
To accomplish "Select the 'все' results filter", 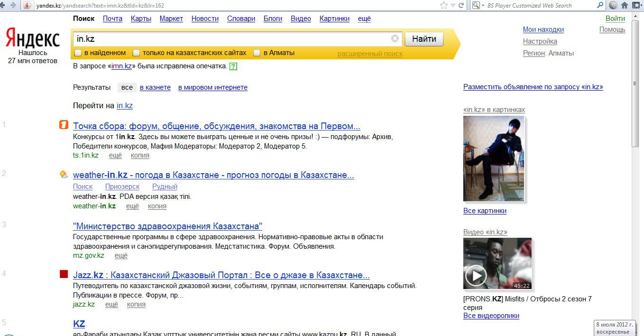I will (x=127, y=87).
